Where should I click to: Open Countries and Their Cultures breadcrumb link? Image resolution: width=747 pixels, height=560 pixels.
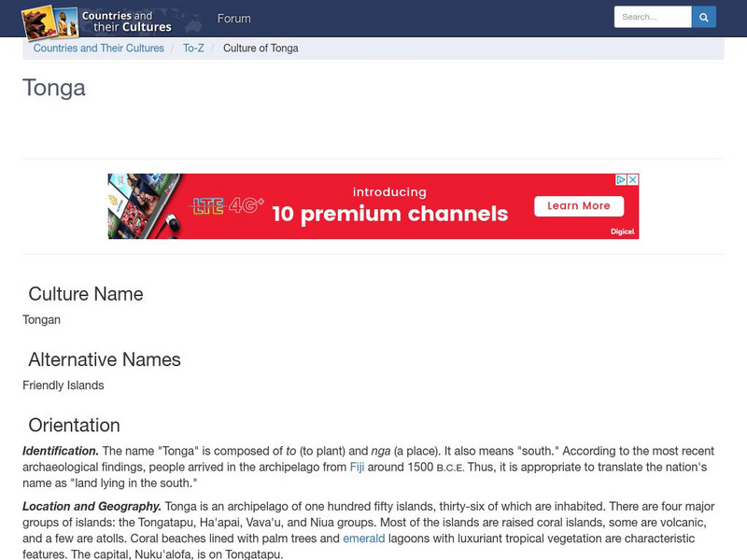99,49
